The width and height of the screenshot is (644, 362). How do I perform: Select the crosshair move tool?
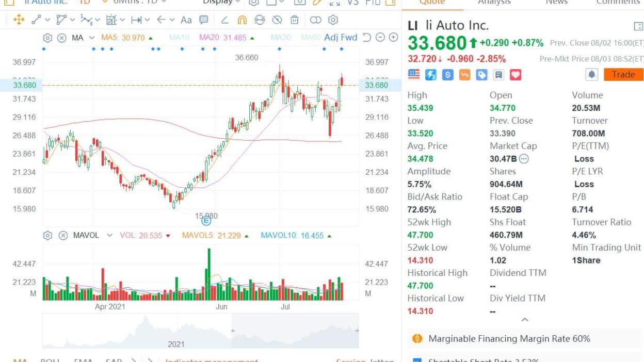(x=19, y=20)
